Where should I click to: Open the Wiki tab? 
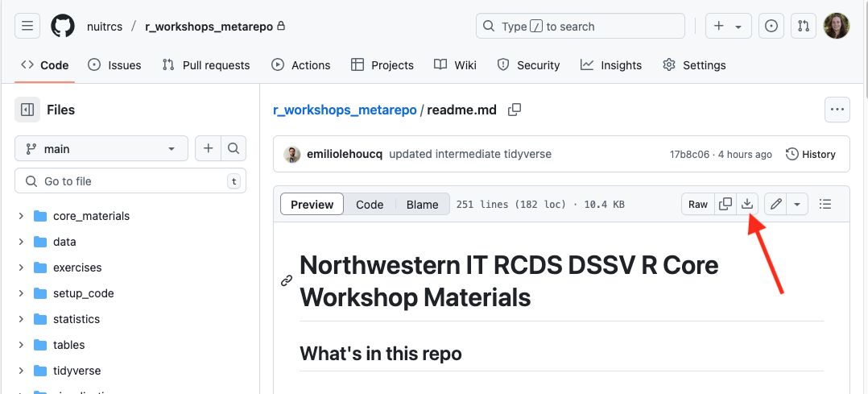pyautogui.click(x=455, y=65)
